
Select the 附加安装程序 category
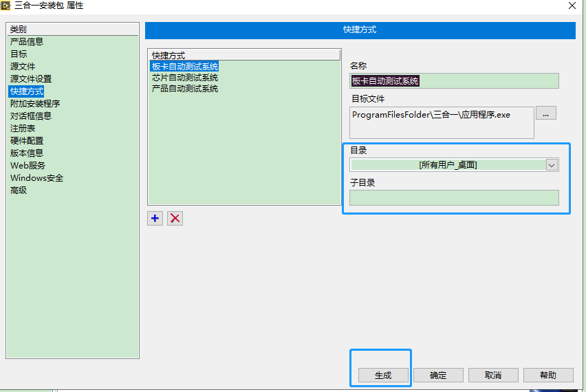point(35,104)
